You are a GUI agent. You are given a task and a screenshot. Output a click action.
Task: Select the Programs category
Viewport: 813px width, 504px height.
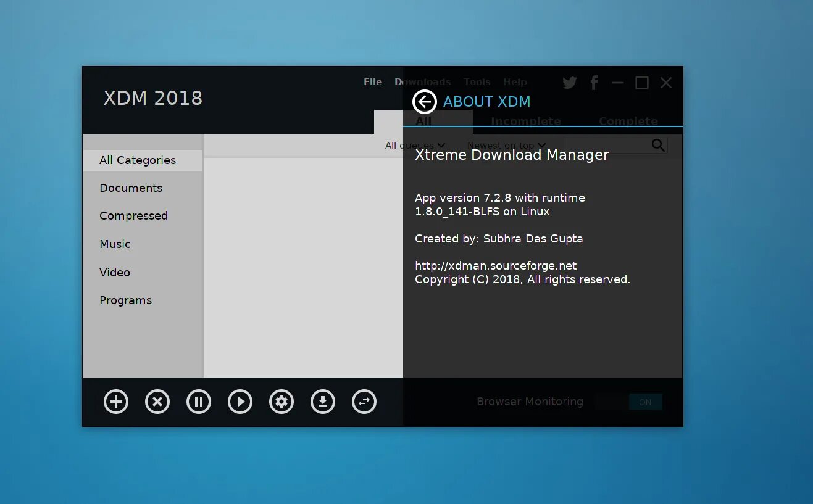[x=125, y=300]
